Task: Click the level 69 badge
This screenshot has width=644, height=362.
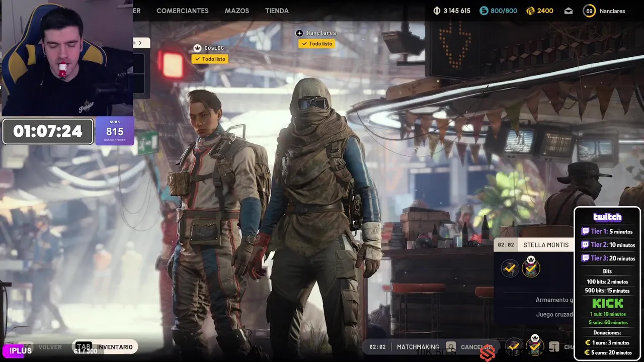Action: point(589,11)
